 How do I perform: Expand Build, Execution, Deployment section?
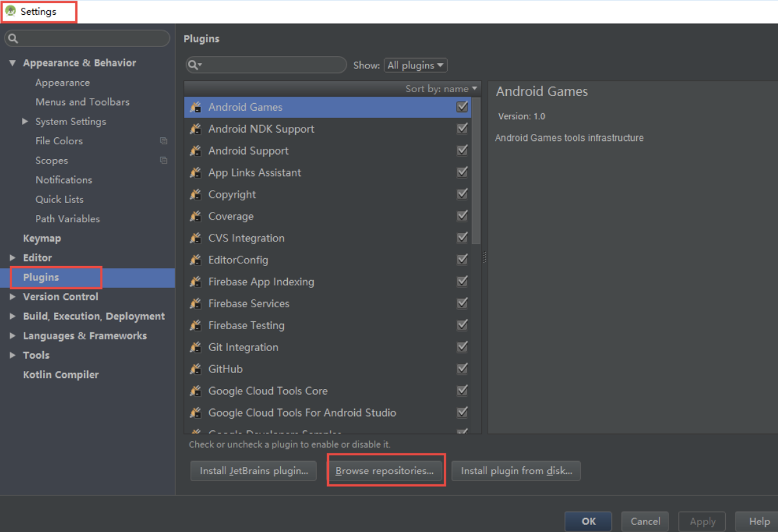(x=12, y=316)
